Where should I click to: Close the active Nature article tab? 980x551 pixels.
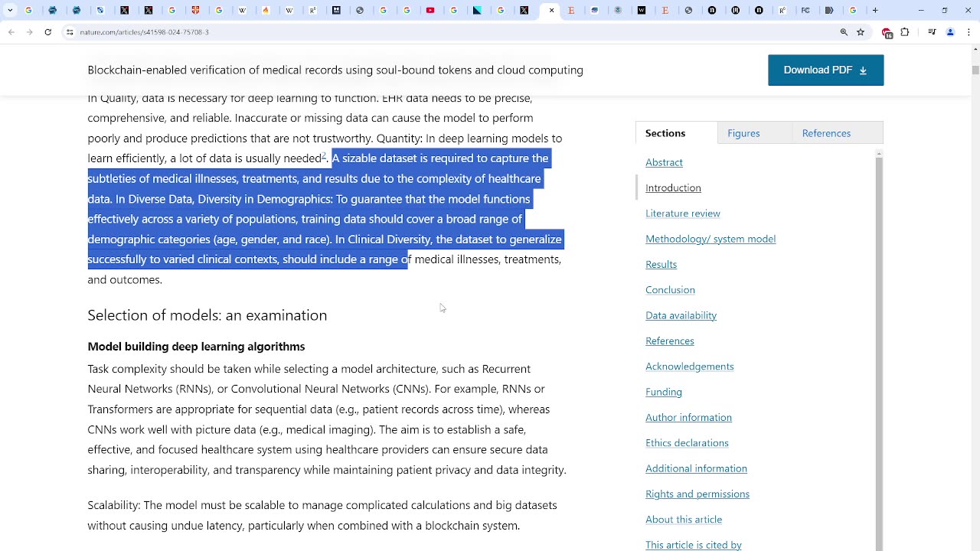click(x=551, y=11)
